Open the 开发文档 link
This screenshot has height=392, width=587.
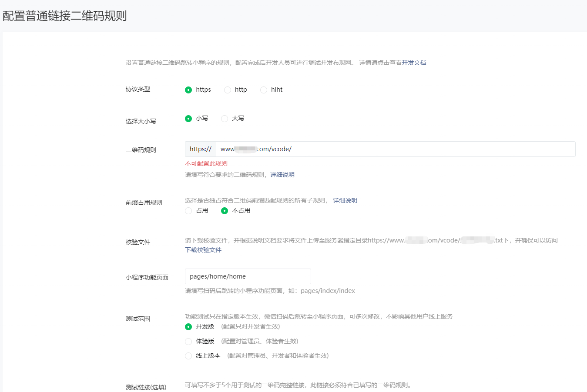(414, 63)
